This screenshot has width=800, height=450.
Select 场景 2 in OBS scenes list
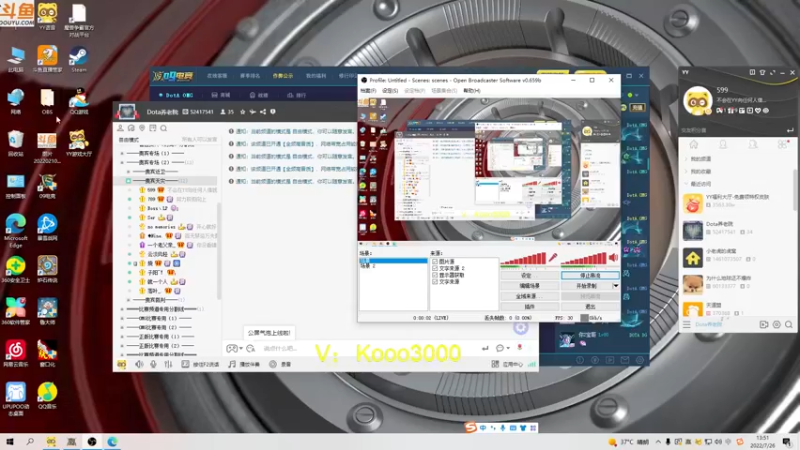tap(368, 266)
